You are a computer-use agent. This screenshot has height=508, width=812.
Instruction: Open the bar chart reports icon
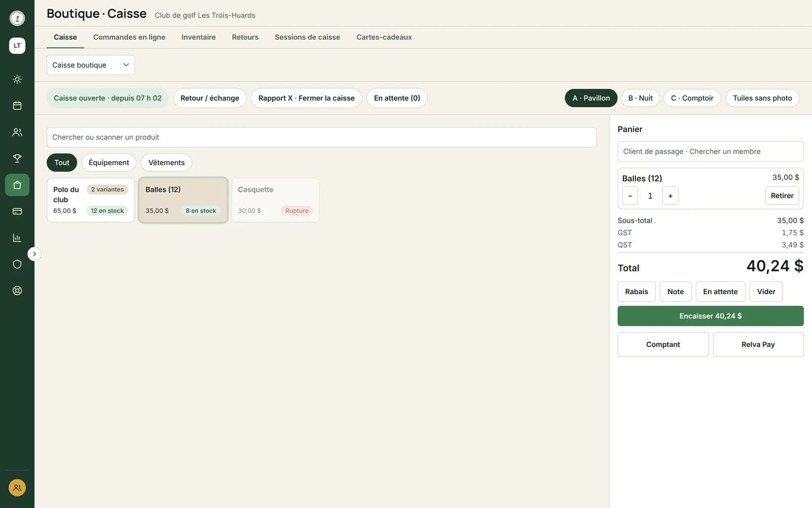click(17, 238)
